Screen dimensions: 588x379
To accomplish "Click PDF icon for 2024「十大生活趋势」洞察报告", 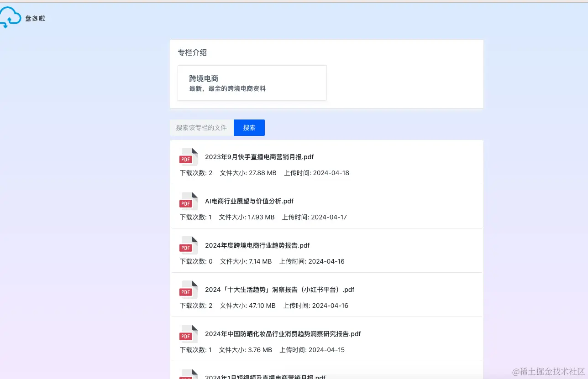I will click(189, 290).
